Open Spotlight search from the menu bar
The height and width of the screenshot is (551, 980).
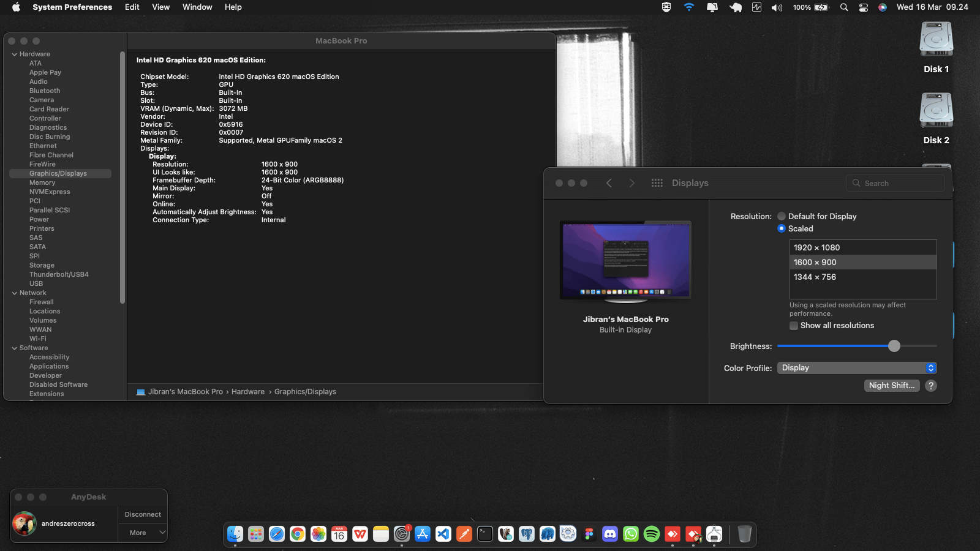tap(844, 7)
